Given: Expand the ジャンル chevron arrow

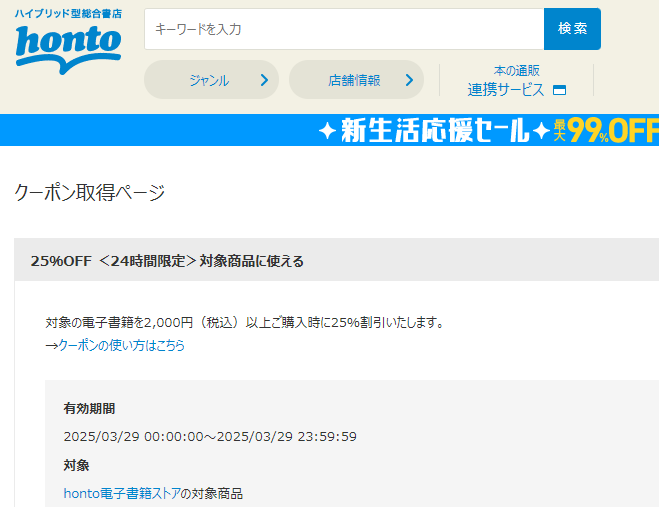Looking at the screenshot, I should pos(264,80).
